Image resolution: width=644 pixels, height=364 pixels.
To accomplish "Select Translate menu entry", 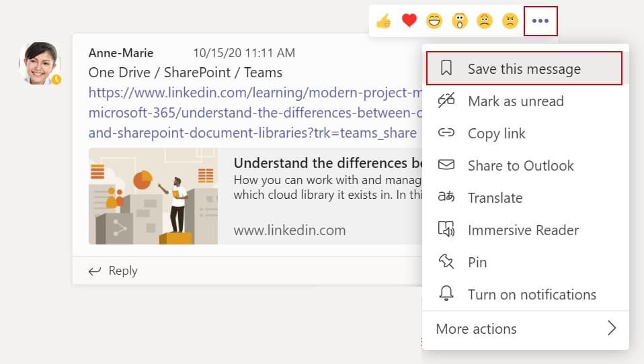I will click(525, 197).
